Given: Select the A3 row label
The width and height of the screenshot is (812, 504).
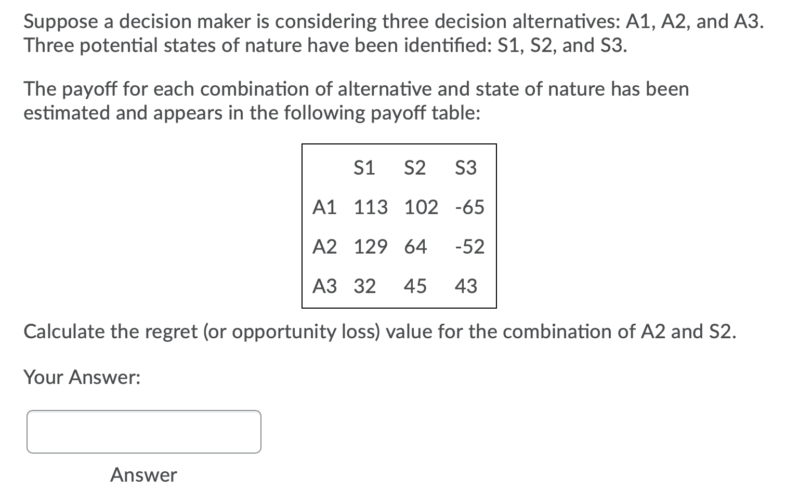Looking at the screenshot, I should pyautogui.click(x=325, y=286).
